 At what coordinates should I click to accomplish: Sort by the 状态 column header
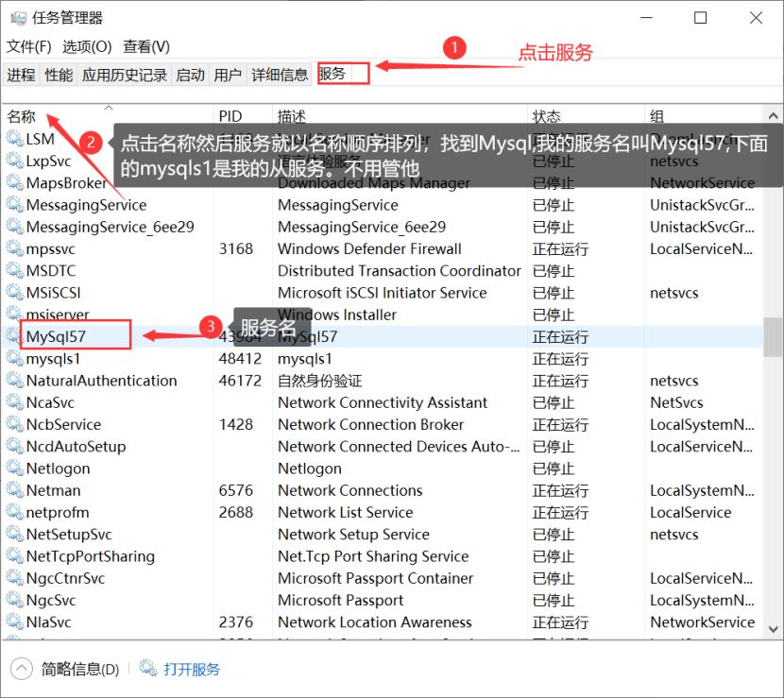(548, 115)
